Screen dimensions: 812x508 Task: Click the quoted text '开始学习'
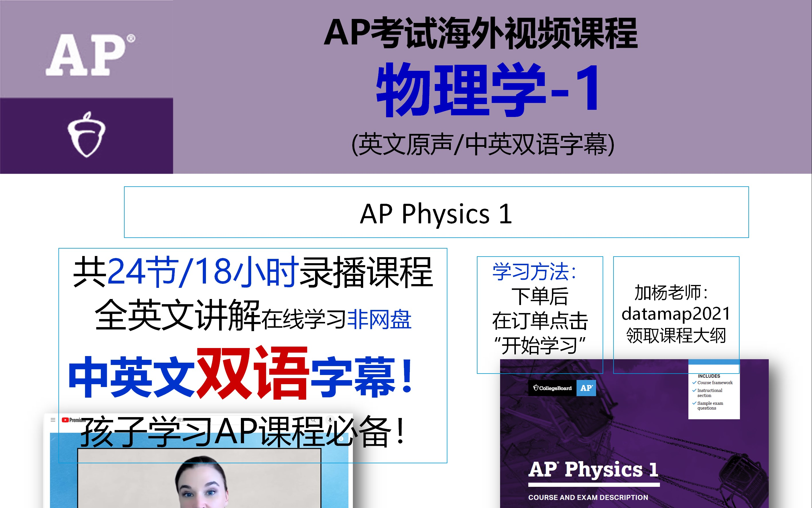pyautogui.click(x=540, y=346)
